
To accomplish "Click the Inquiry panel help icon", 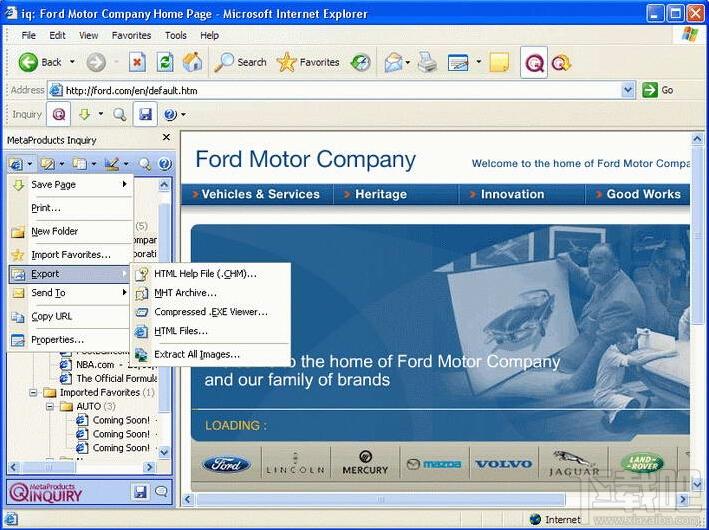I will tap(165, 164).
